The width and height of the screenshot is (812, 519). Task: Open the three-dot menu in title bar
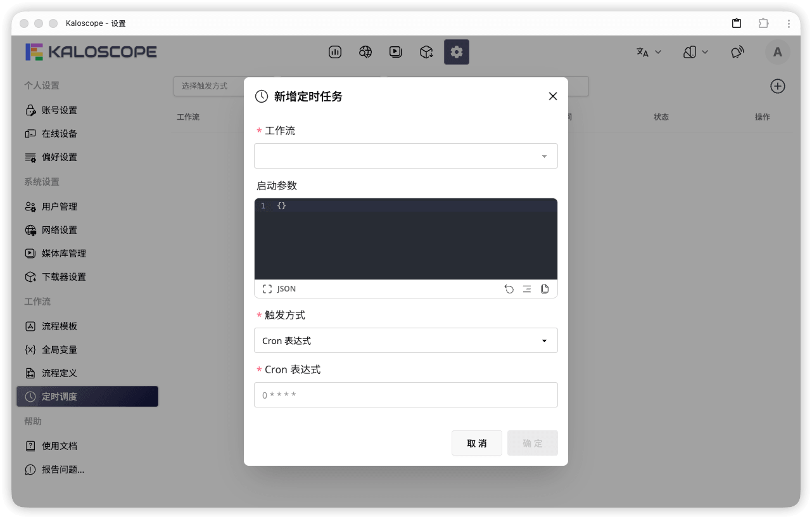pos(789,23)
